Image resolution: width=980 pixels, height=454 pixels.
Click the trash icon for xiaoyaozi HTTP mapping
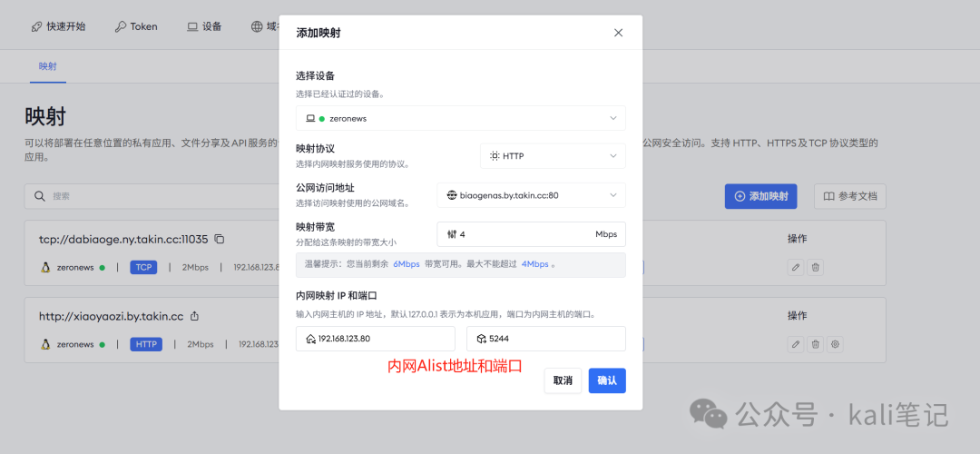pos(816,344)
